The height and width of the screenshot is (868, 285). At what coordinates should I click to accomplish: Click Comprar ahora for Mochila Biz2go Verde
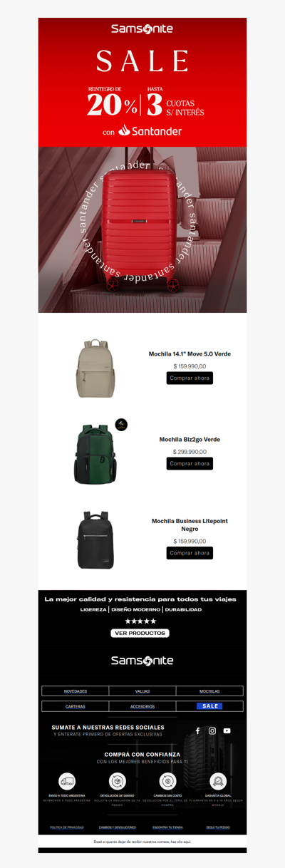tap(190, 464)
